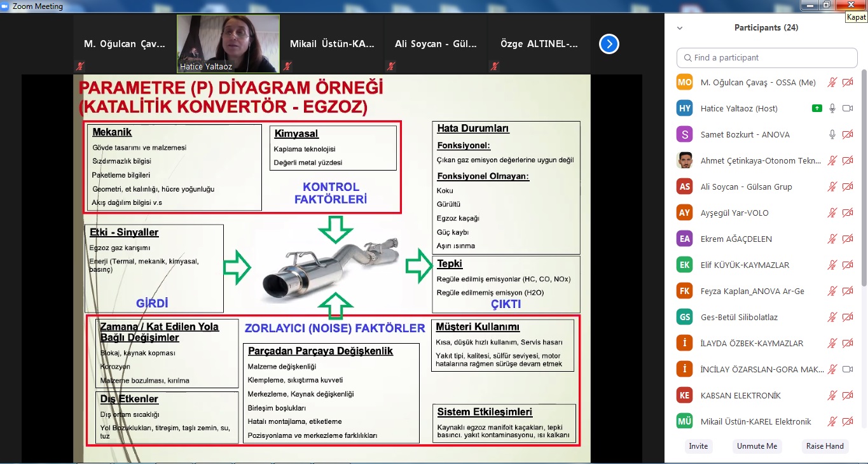The height and width of the screenshot is (464, 868).
Task: Click the name "Ekrem AĞAÇDELEN"
Action: (x=736, y=239)
